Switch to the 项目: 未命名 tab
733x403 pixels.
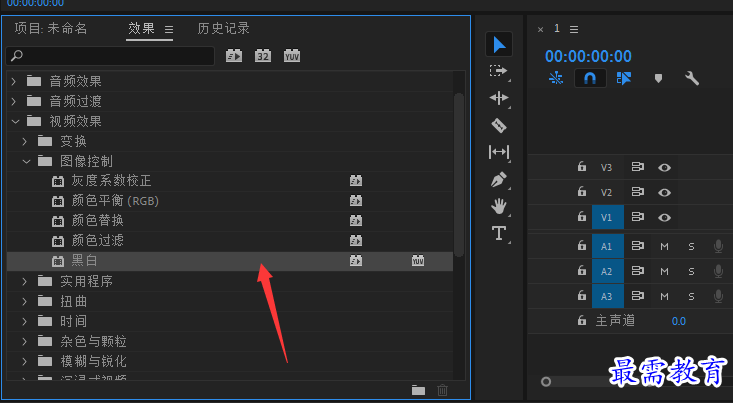50,29
